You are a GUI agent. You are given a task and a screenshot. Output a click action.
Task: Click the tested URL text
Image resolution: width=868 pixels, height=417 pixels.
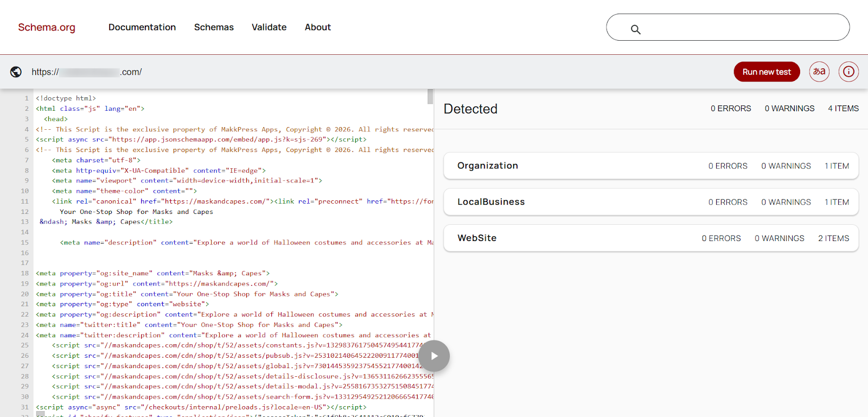87,72
